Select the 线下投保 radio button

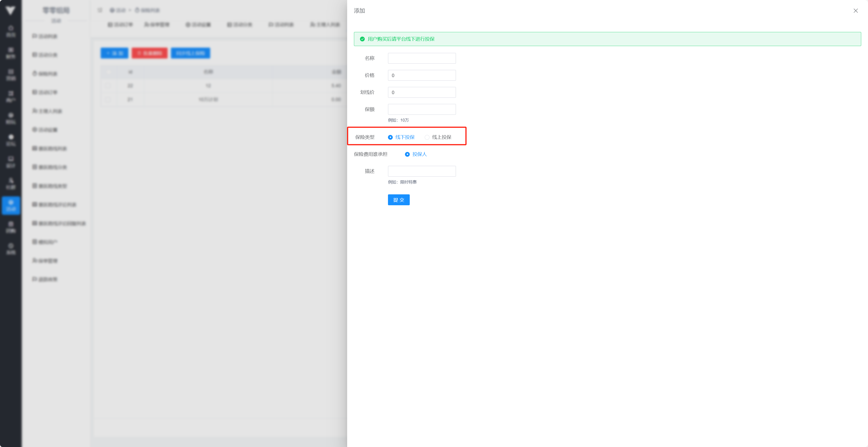390,137
